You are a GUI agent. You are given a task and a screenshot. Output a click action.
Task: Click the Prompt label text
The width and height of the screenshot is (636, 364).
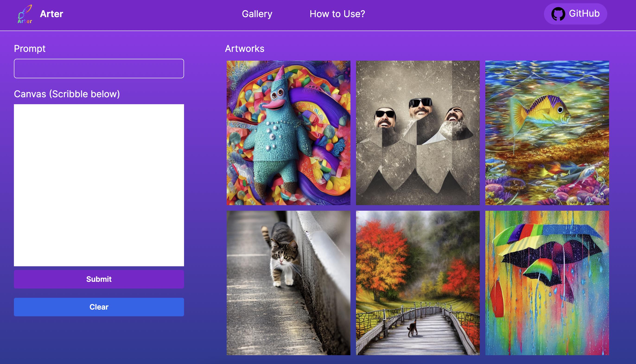[x=29, y=48]
